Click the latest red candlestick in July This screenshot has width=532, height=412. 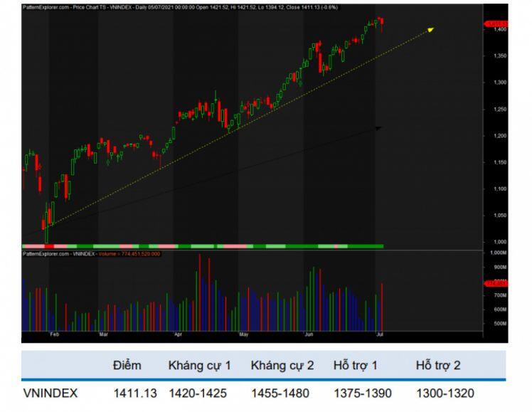point(383,24)
